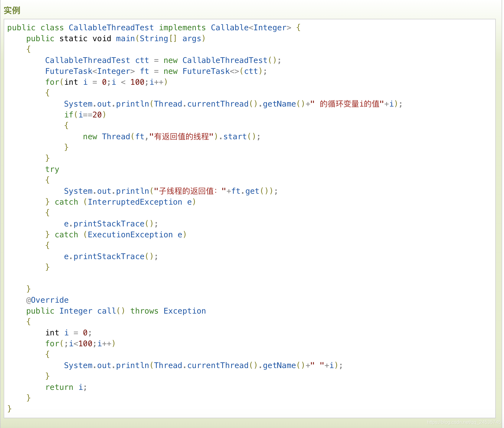Click the 'new Thread(ft,"有返回值的线程").start();' line
Image resolution: width=504 pixels, height=428 pixels.
tap(172, 137)
